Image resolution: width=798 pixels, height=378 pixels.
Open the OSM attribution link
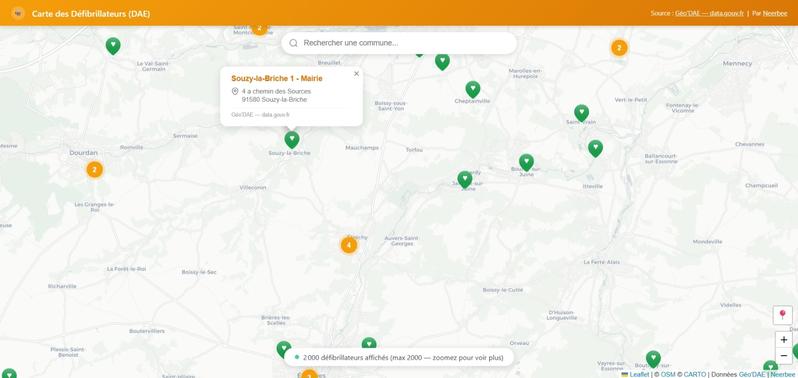pos(668,374)
